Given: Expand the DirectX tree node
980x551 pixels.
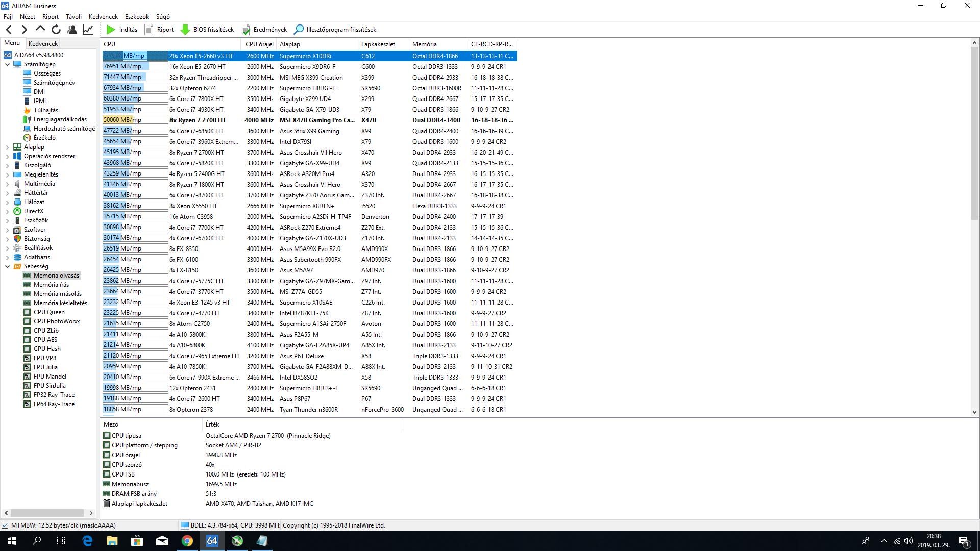Looking at the screenshot, I should tap(7, 211).
